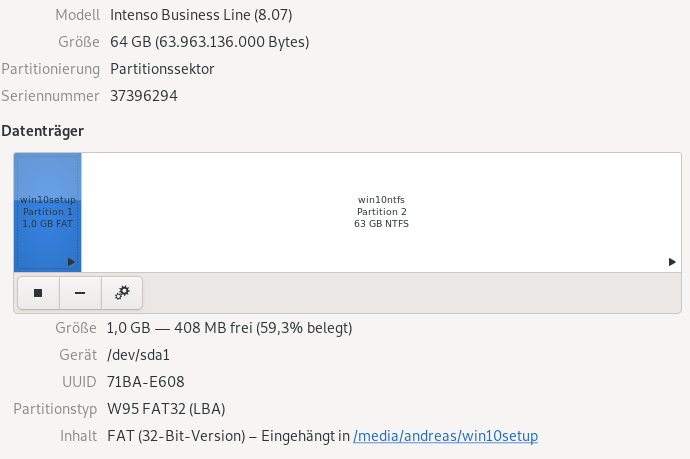Open the additional partition options gears menu
The width and height of the screenshot is (690, 459).
122,293
